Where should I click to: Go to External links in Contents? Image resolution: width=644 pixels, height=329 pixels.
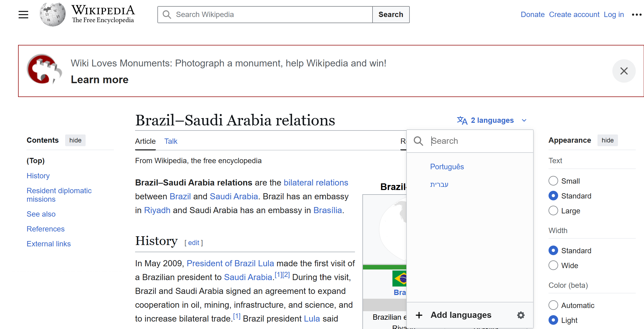point(49,244)
